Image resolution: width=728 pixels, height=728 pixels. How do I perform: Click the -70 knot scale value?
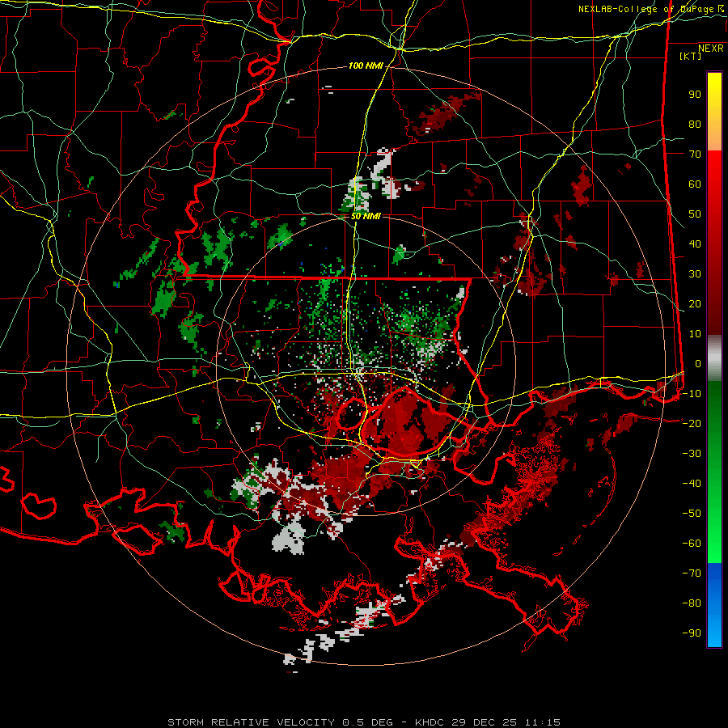(x=692, y=574)
